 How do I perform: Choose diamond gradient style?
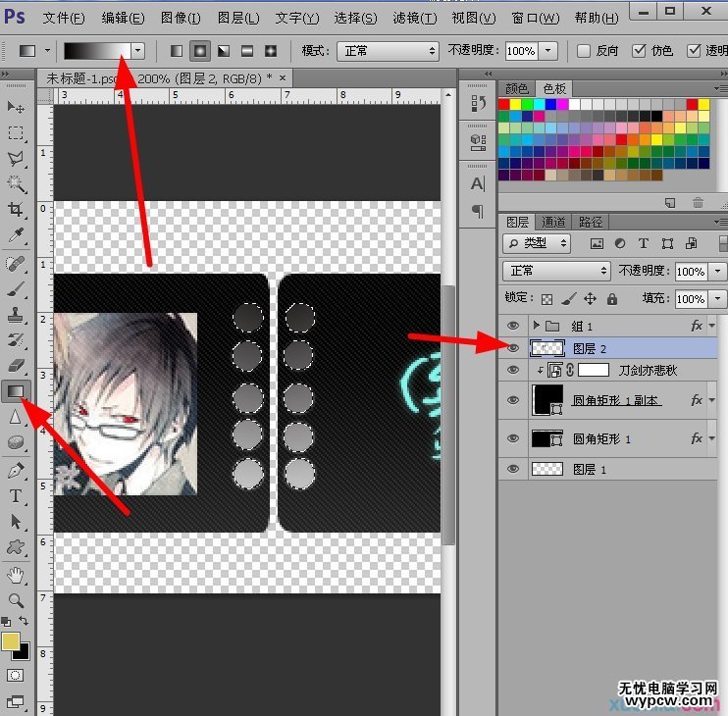(x=271, y=51)
